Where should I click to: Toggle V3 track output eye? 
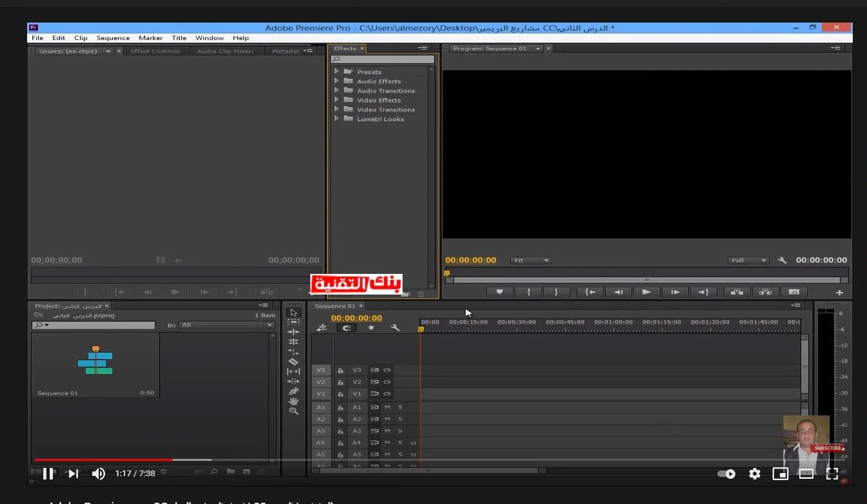click(387, 371)
